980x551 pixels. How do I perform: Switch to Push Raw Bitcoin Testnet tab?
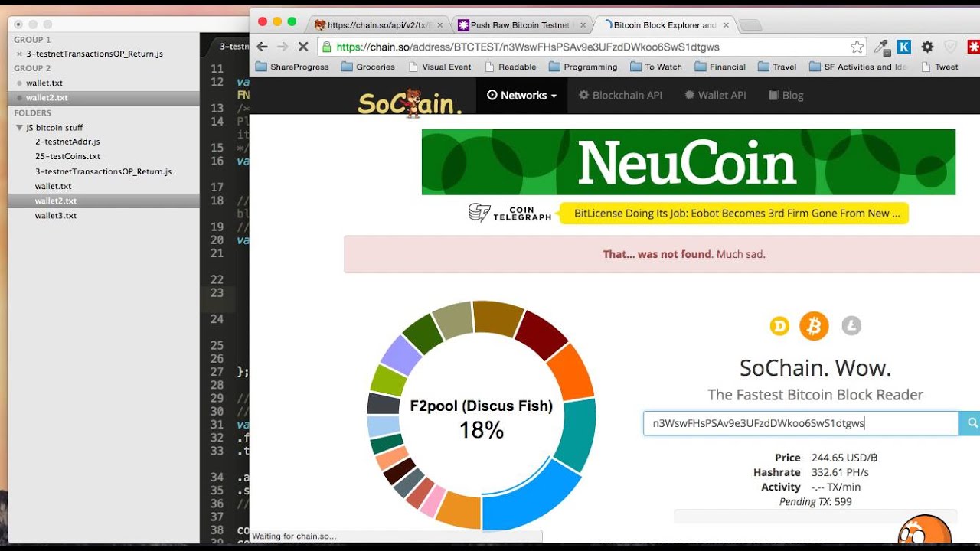521,25
